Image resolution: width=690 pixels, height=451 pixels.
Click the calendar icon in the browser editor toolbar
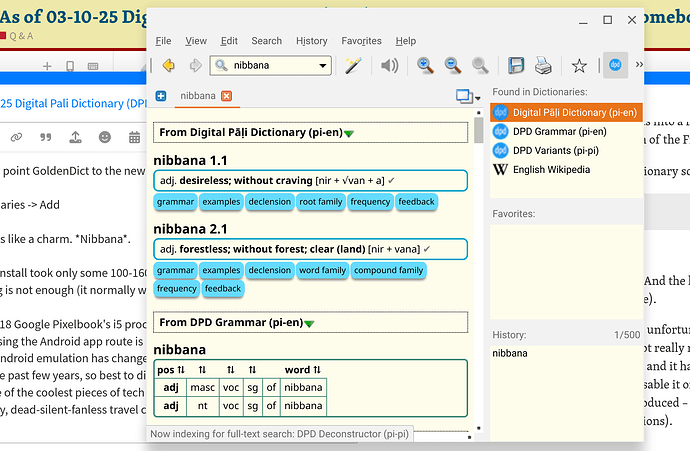click(134, 137)
